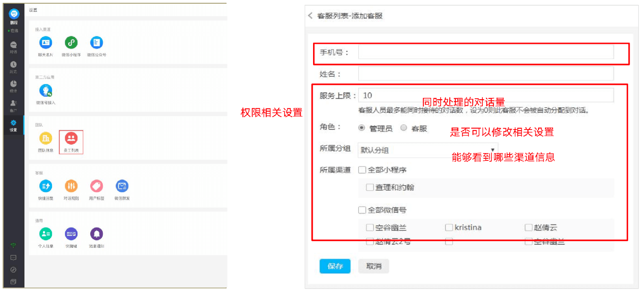
Task: Click the 通用 section heading
Action: (x=39, y=221)
